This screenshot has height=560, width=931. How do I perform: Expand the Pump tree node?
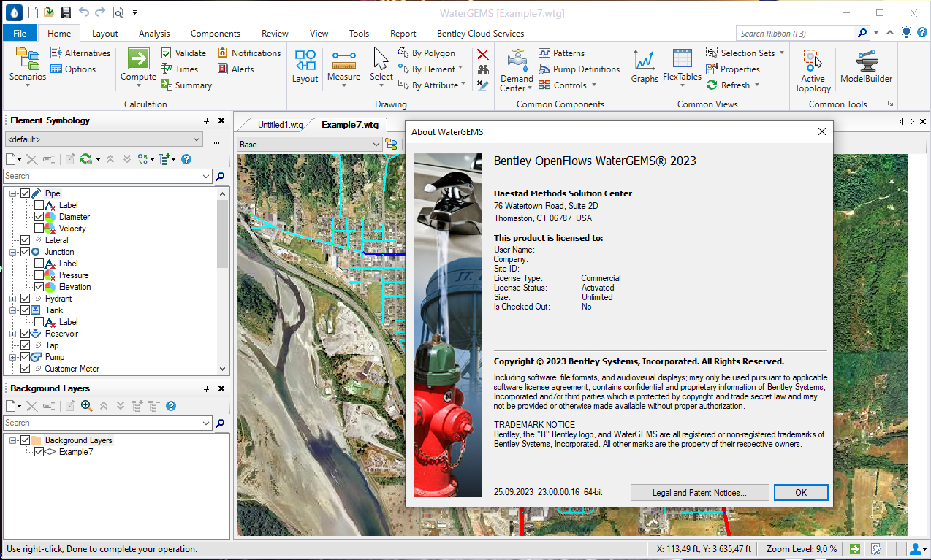(13, 357)
